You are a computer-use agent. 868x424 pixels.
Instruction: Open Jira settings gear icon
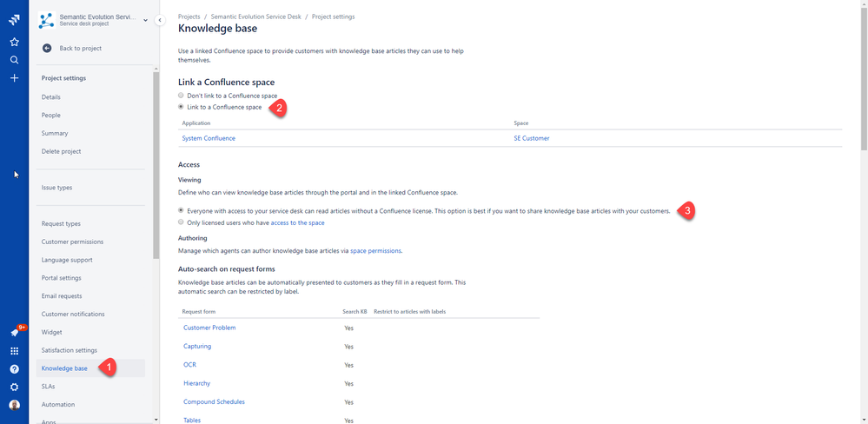(x=15, y=387)
